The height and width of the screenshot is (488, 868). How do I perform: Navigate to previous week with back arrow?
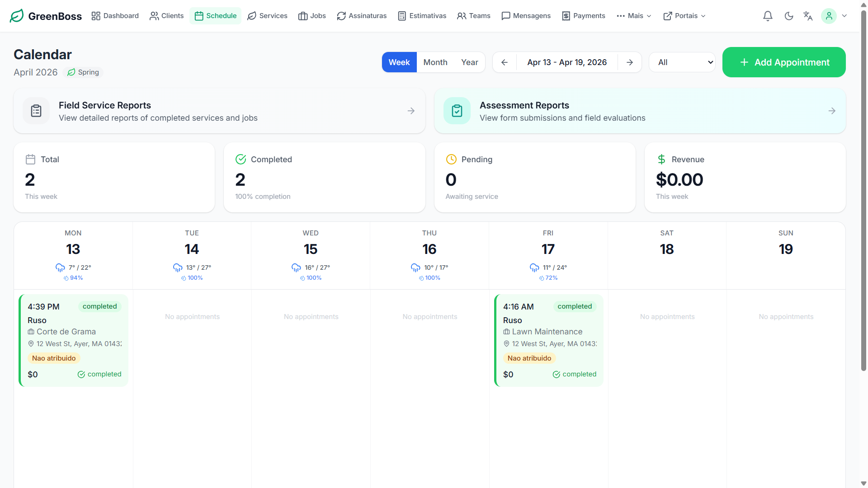pos(504,62)
